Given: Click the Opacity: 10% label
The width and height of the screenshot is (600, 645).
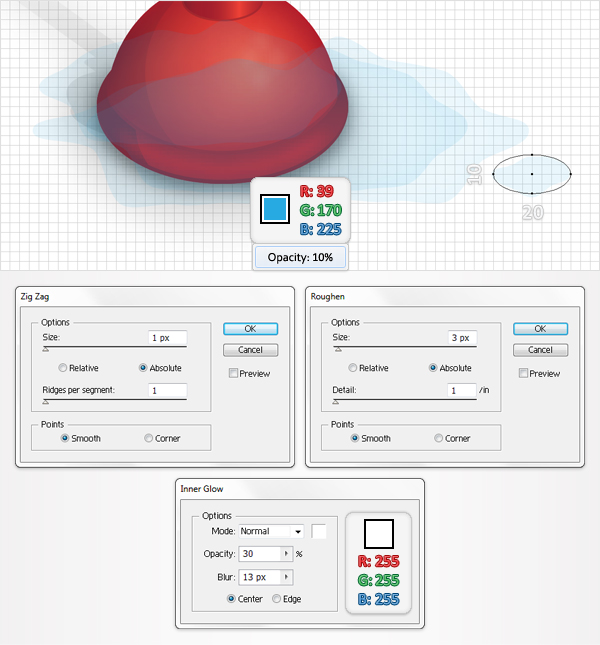Looking at the screenshot, I should click(x=300, y=257).
